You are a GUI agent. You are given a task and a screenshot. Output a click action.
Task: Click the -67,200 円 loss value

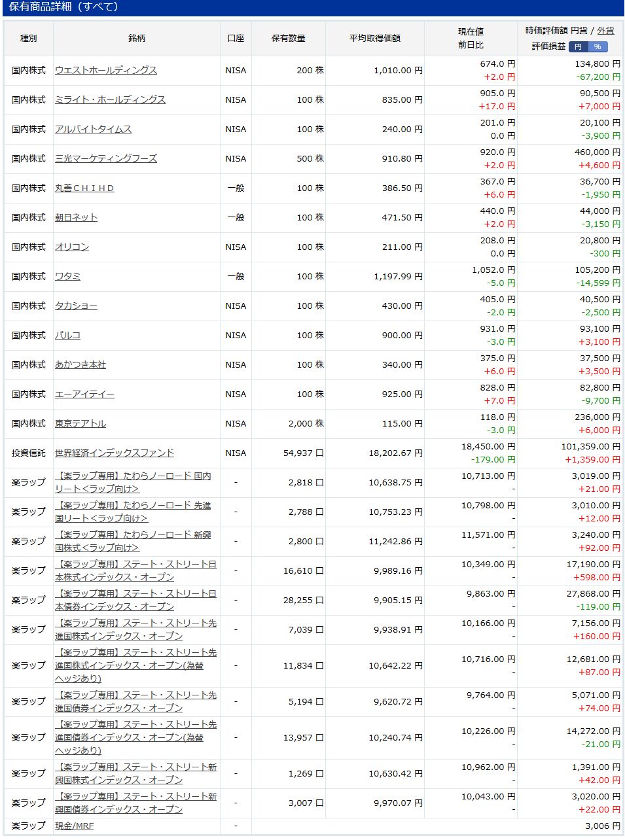(598, 77)
